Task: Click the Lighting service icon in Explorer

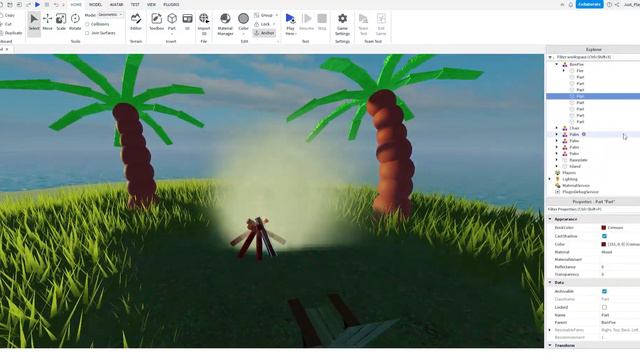Action: coord(558,179)
